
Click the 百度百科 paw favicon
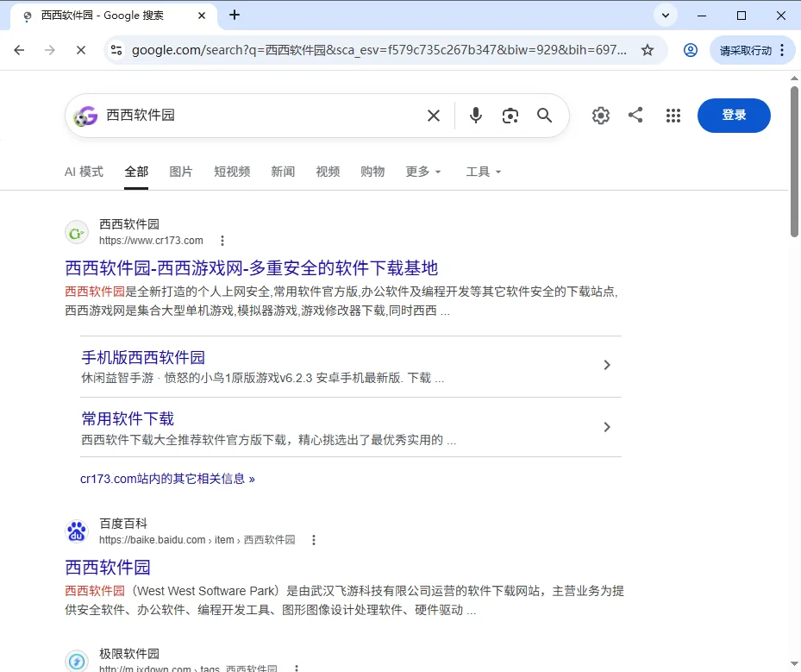(x=77, y=531)
